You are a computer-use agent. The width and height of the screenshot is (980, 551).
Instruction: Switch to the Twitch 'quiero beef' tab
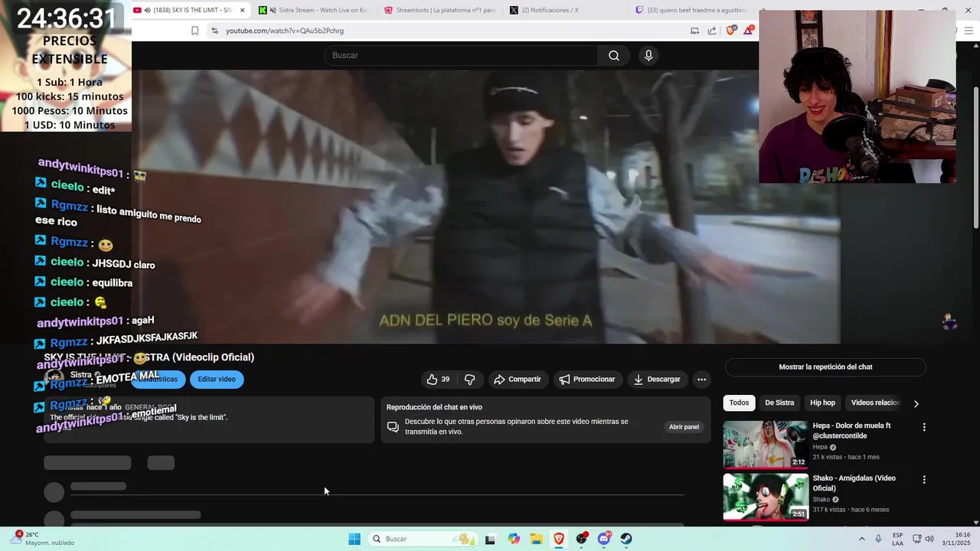691,10
